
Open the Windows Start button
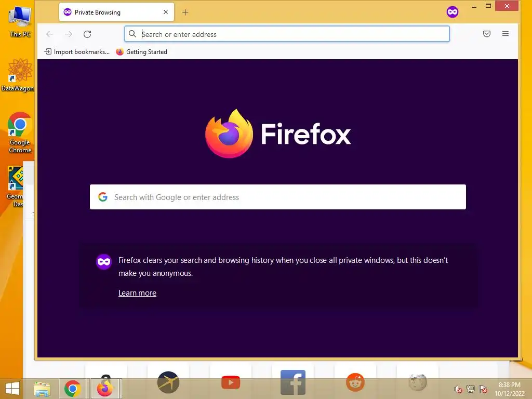coord(12,389)
